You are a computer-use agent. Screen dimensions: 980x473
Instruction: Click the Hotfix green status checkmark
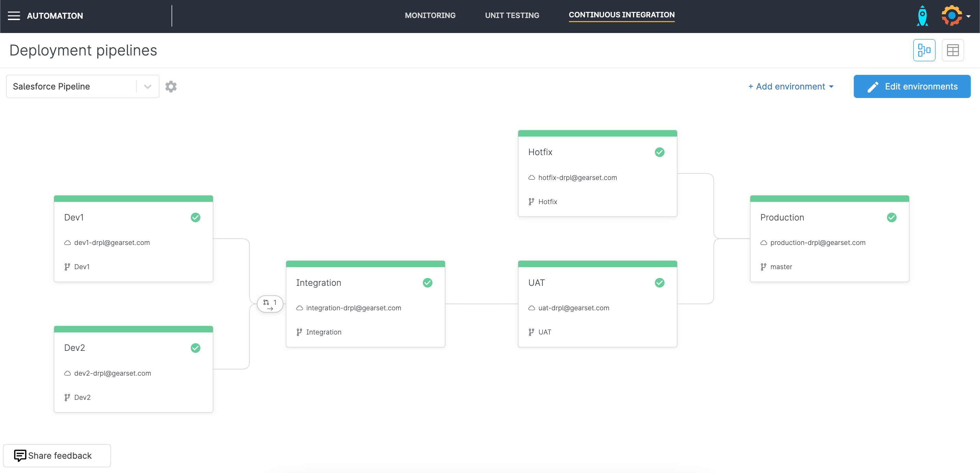(659, 152)
